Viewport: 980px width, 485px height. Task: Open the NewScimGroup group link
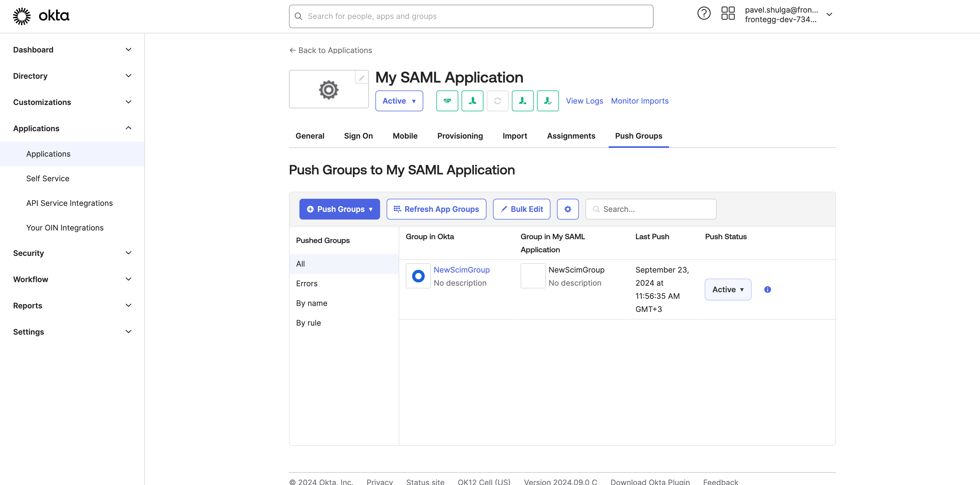tap(462, 270)
